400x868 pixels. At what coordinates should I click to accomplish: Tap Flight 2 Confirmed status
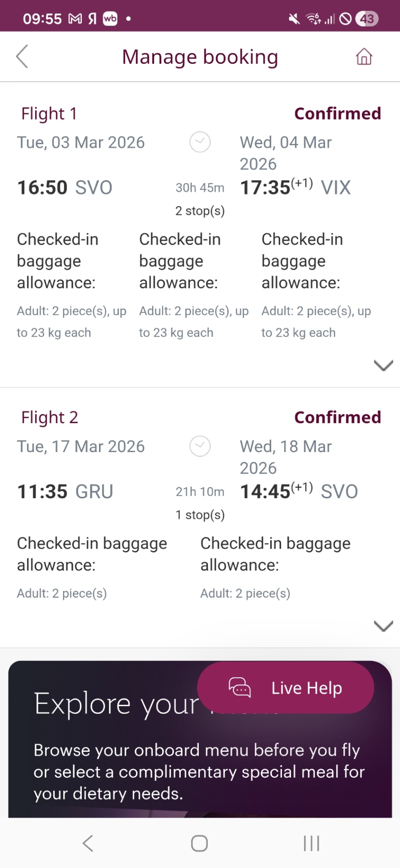(x=338, y=417)
